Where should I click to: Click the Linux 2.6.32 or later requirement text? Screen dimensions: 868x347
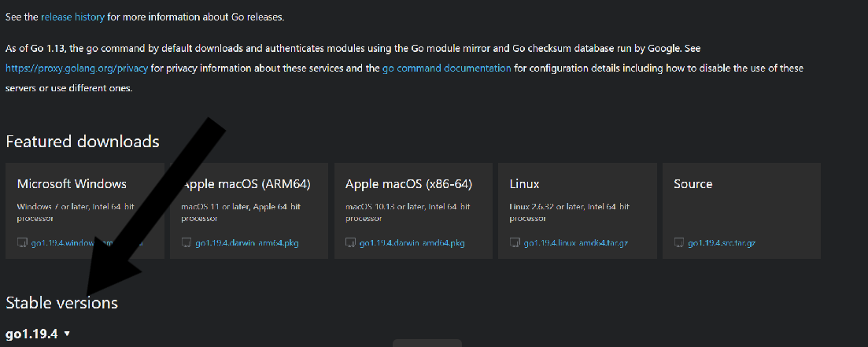point(570,212)
